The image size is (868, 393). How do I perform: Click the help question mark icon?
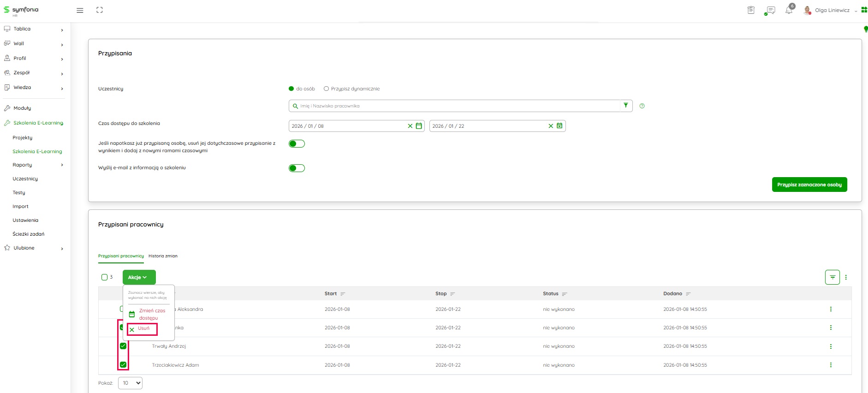click(x=642, y=106)
